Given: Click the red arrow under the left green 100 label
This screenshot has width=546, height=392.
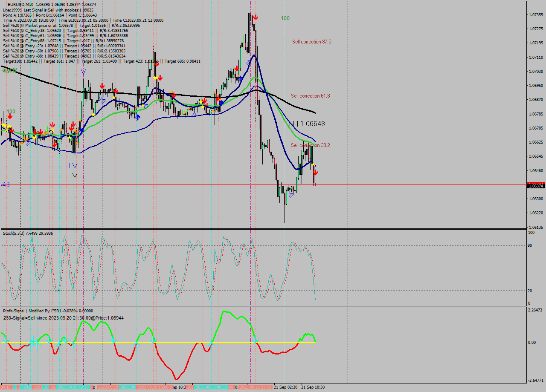Looking at the screenshot, I should [x=10, y=116].
